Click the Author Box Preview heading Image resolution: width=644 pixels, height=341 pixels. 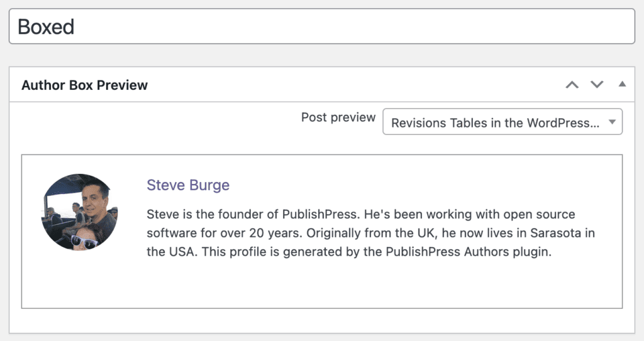click(x=84, y=85)
